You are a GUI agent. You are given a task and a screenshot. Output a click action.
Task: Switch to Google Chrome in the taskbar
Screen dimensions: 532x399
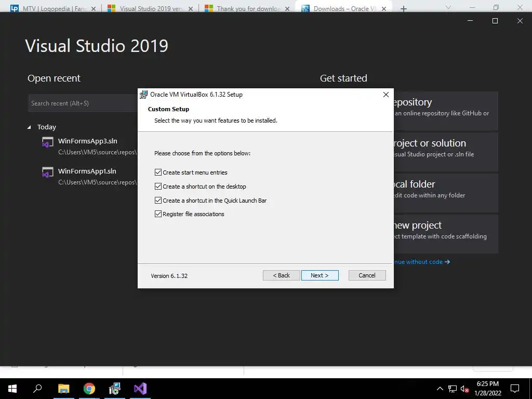tap(89, 389)
